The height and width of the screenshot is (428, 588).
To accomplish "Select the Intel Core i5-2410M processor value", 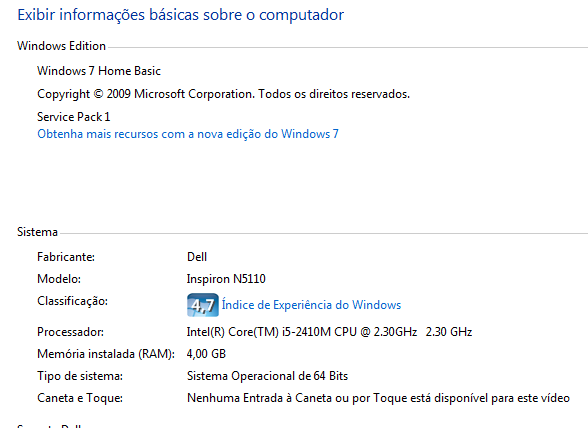I will (x=329, y=332).
